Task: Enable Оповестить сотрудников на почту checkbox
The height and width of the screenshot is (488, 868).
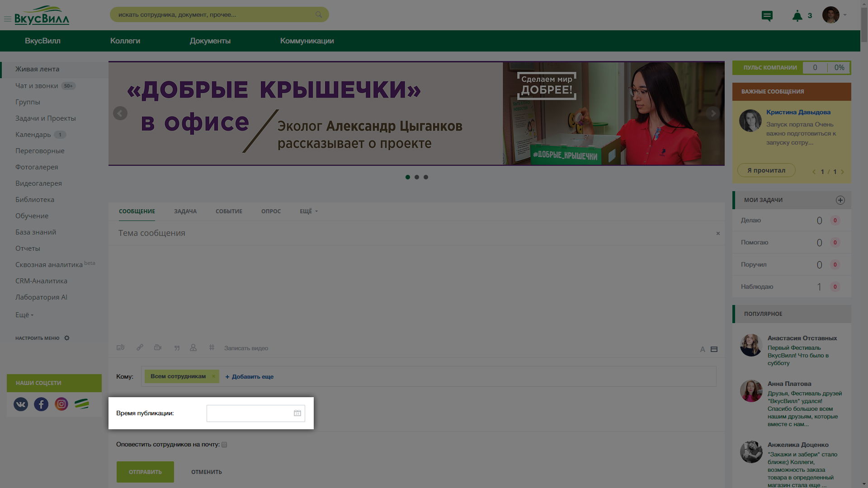Action: pyautogui.click(x=224, y=445)
